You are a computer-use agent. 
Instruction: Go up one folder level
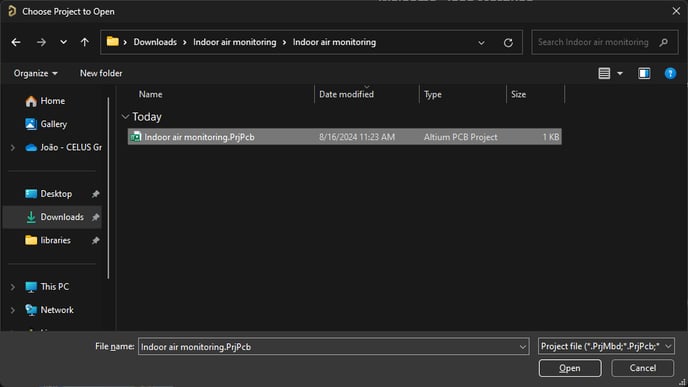coord(84,42)
